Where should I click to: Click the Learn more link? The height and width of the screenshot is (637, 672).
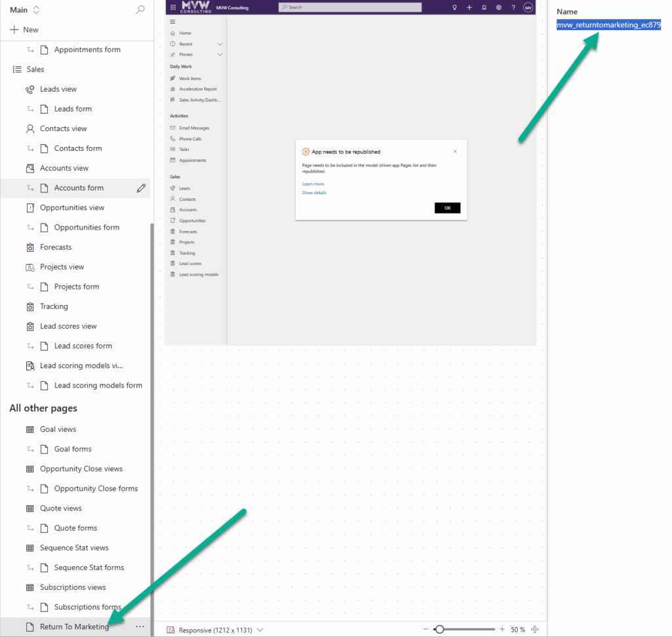coord(313,184)
